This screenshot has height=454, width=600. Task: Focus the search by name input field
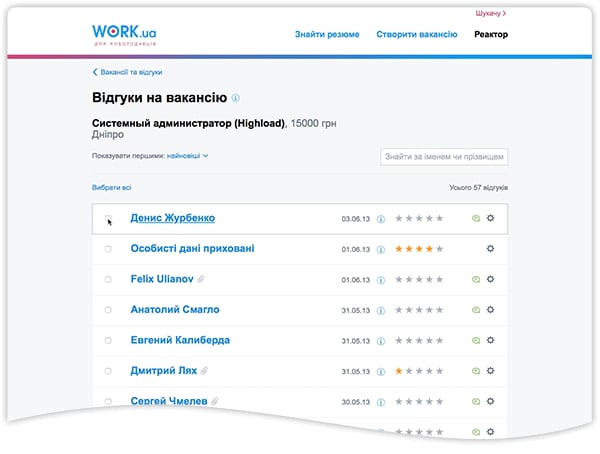point(445,157)
